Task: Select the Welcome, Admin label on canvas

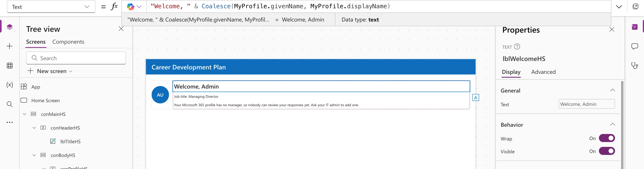Action: [321, 86]
